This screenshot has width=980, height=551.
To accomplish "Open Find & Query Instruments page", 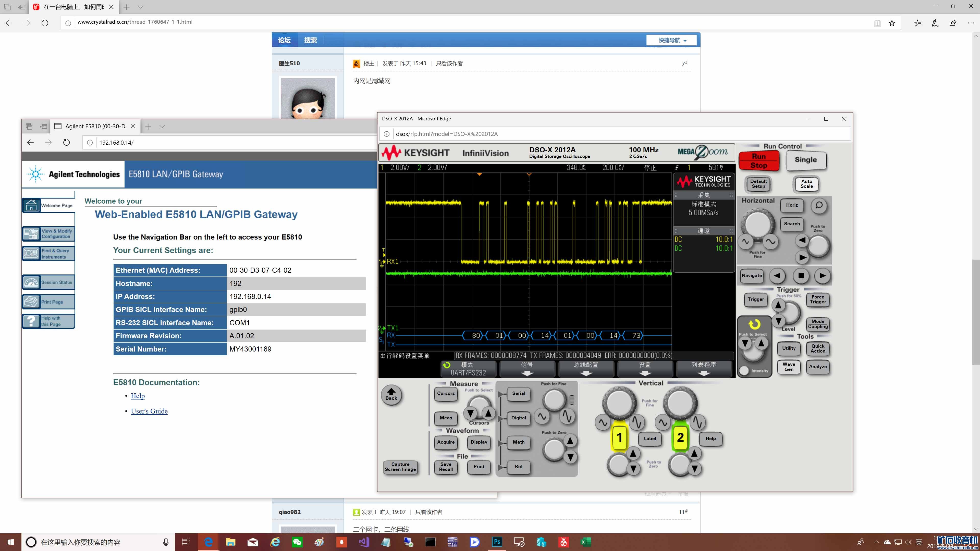I will point(48,254).
